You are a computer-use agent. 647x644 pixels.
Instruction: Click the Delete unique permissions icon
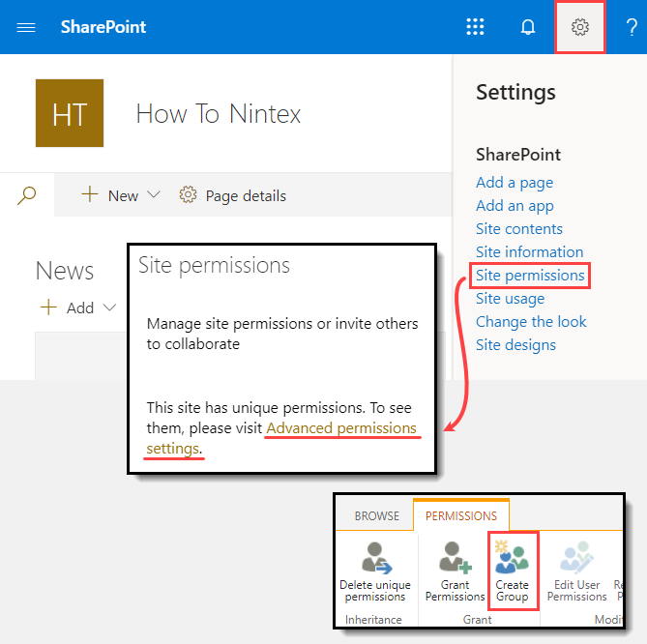click(376, 558)
